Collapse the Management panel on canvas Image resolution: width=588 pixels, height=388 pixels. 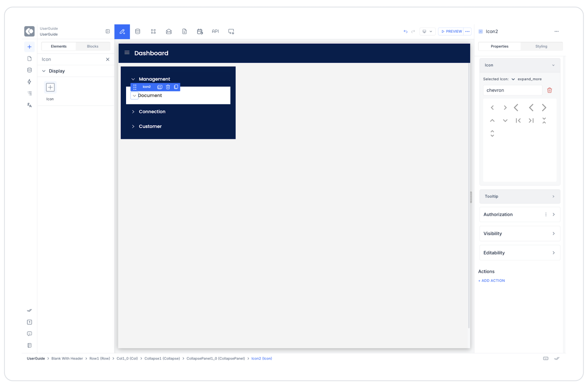[x=133, y=79]
